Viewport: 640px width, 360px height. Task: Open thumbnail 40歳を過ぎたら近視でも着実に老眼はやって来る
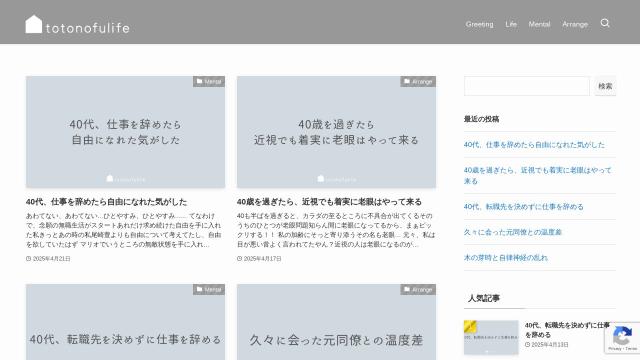point(336,132)
